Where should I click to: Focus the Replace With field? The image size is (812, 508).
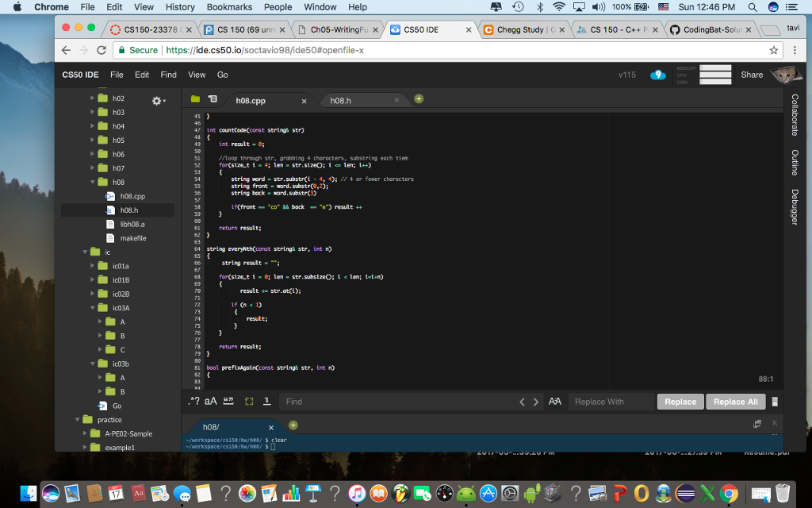point(611,402)
